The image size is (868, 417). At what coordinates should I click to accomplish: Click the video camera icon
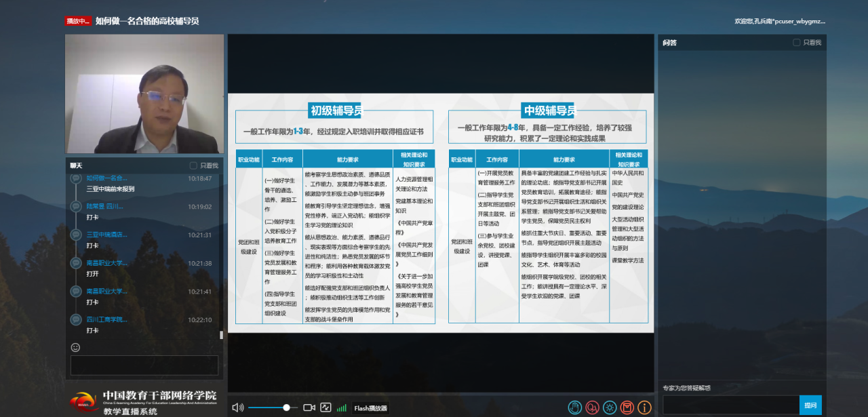(x=309, y=408)
